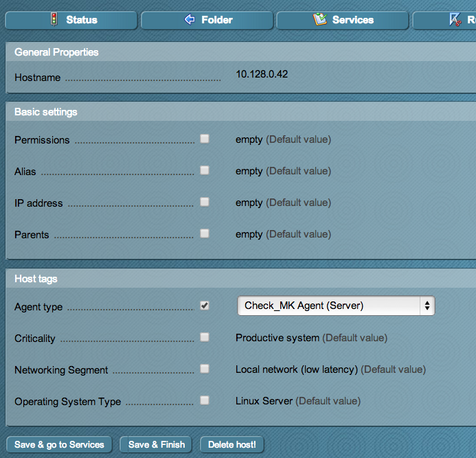Screen dimensions: 476x458
Task: Enable the Permissions checkbox
Action: [205, 139]
